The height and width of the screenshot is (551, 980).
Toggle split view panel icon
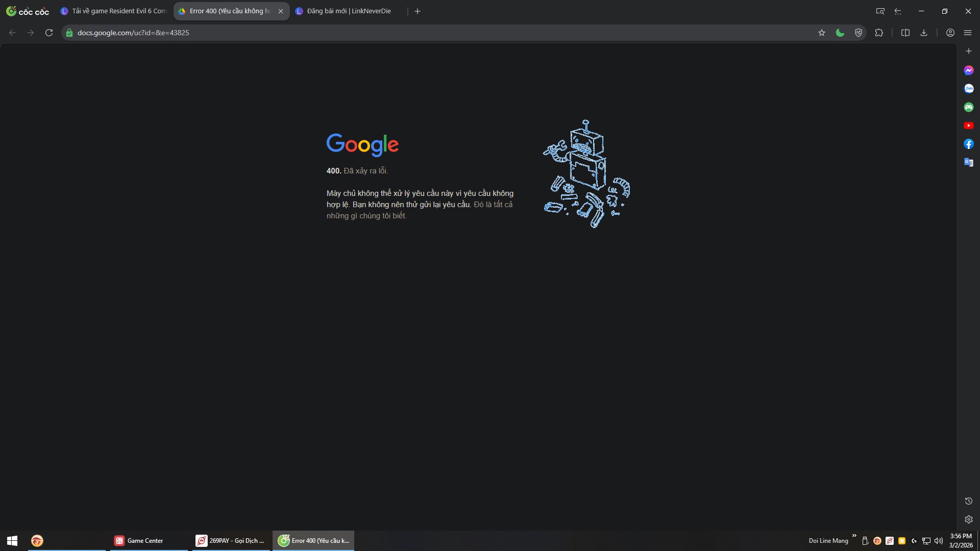[x=905, y=33]
